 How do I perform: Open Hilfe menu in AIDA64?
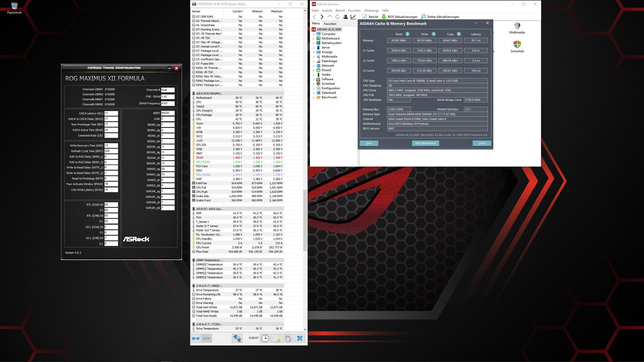385,11
